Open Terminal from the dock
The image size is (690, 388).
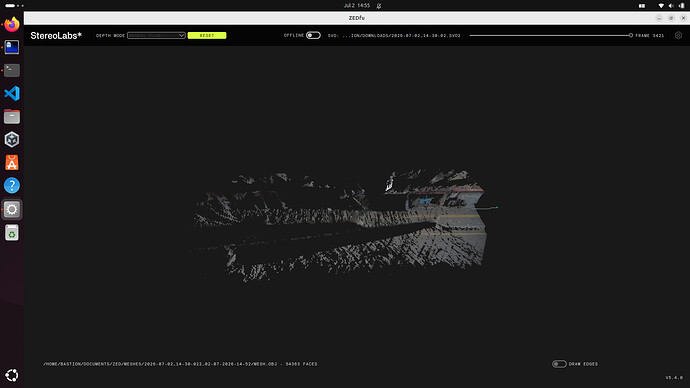click(x=12, y=70)
